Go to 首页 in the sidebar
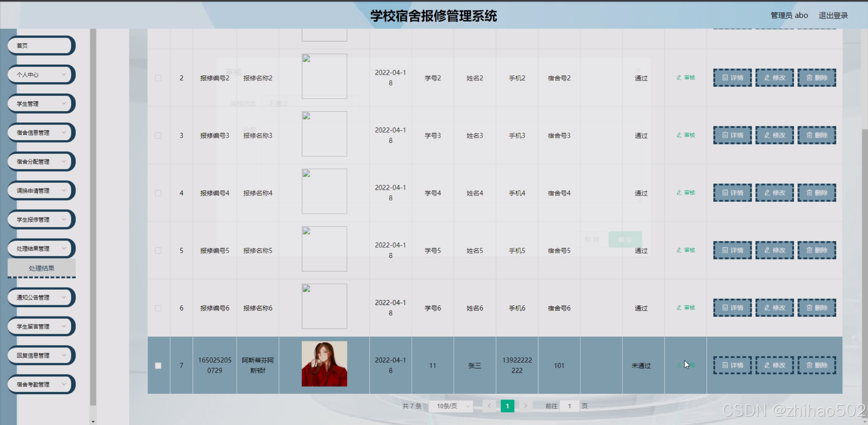The width and height of the screenshot is (868, 425). tap(41, 45)
